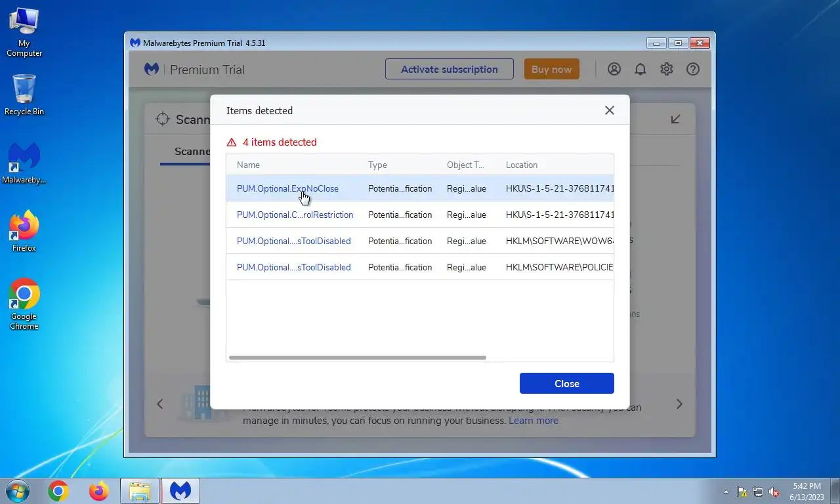Open the Firefox desktop shortcut
The image size is (840, 504).
point(24,231)
